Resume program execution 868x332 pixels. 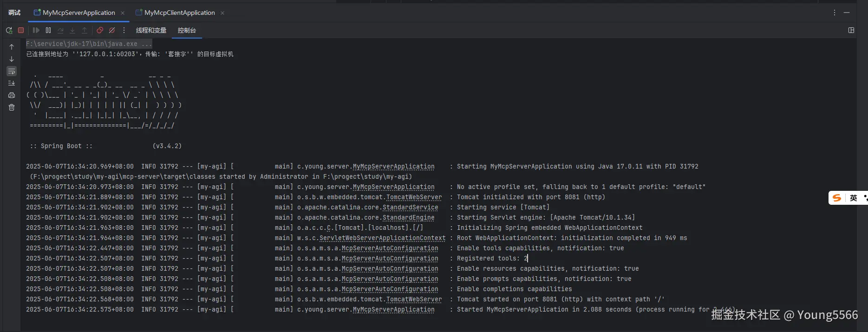click(x=36, y=30)
